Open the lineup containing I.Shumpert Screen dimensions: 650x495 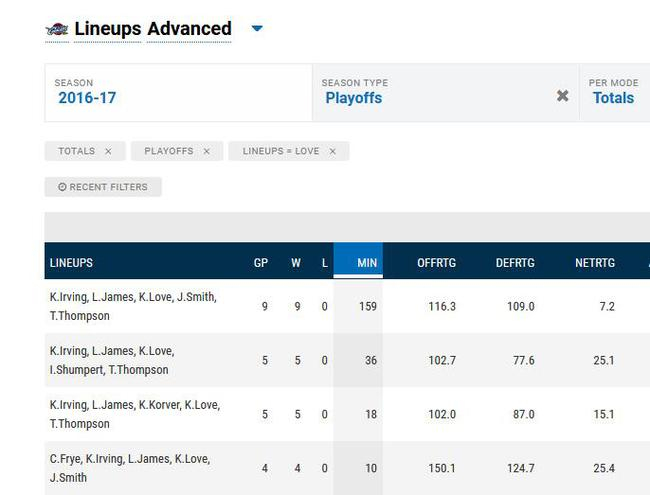coord(111,360)
